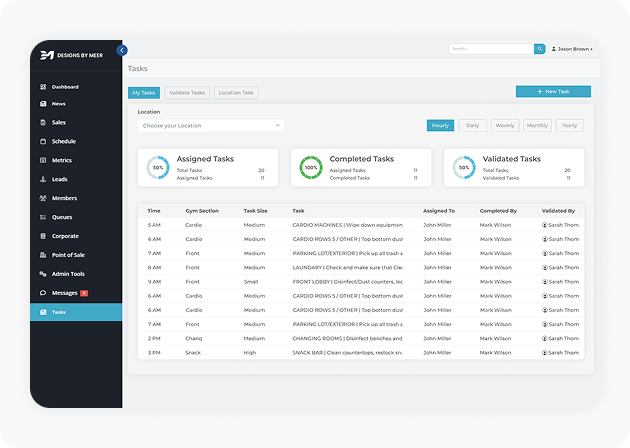630x448 pixels.
Task: Sort by the Completed By column header
Action: [498, 211]
